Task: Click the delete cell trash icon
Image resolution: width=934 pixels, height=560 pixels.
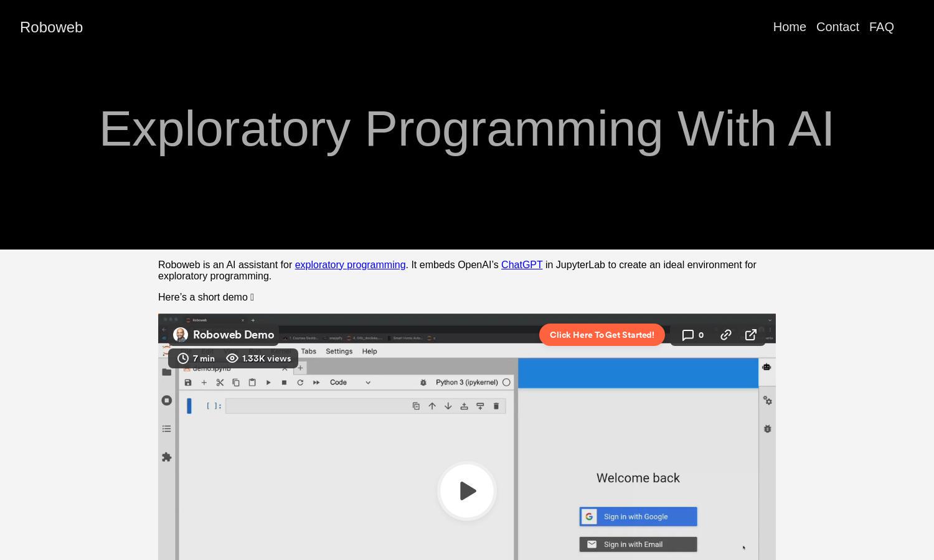Action: point(496,406)
